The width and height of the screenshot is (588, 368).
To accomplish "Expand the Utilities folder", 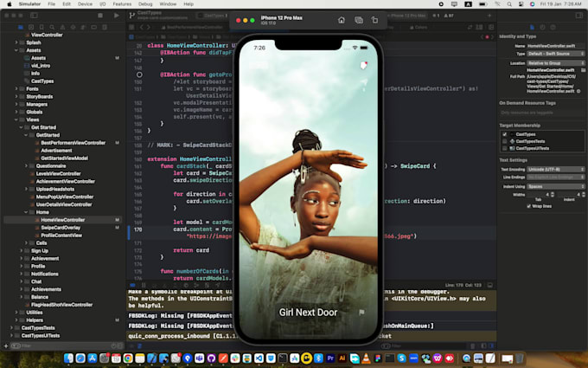I will (16, 313).
